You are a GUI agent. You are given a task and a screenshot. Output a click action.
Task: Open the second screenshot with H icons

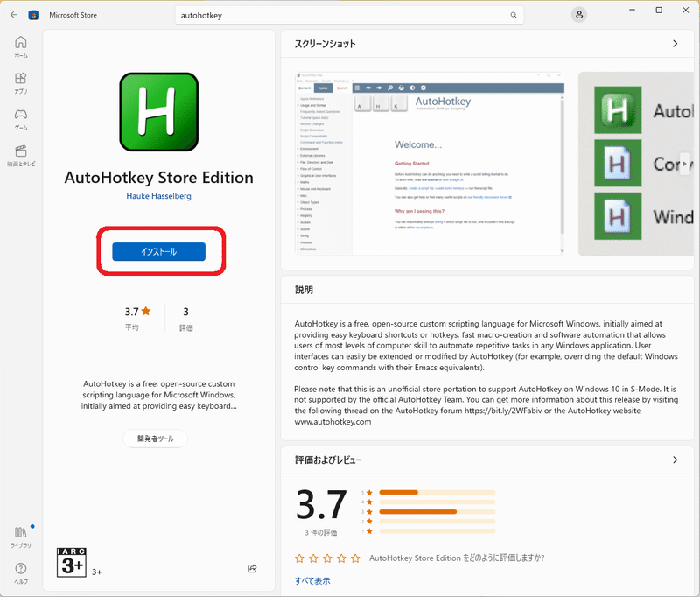(x=636, y=164)
